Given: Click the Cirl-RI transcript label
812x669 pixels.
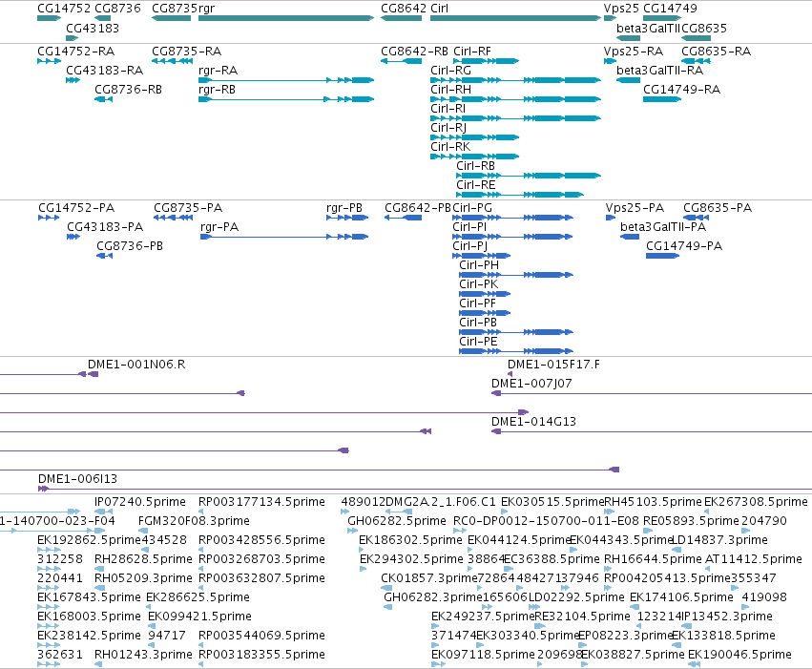Looking at the screenshot, I should click(448, 109).
